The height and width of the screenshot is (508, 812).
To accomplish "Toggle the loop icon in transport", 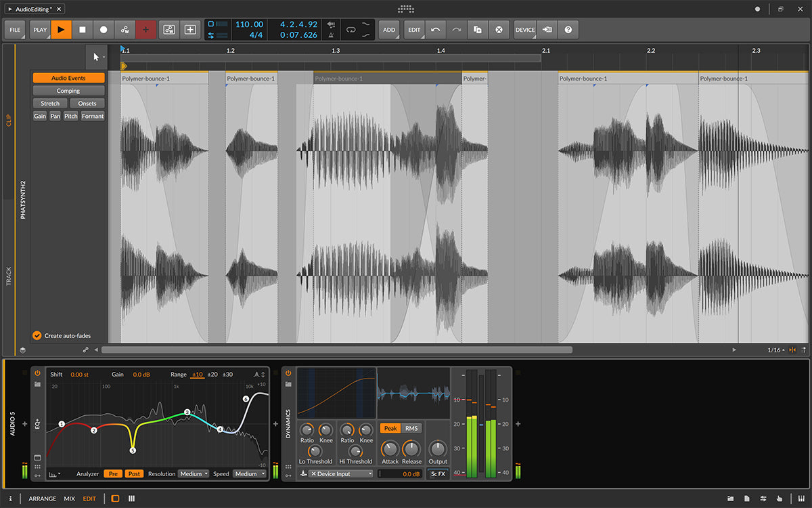I will (351, 30).
